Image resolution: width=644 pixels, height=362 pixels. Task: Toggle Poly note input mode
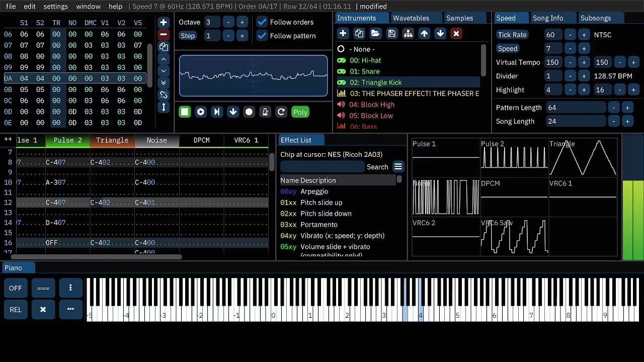(x=300, y=112)
